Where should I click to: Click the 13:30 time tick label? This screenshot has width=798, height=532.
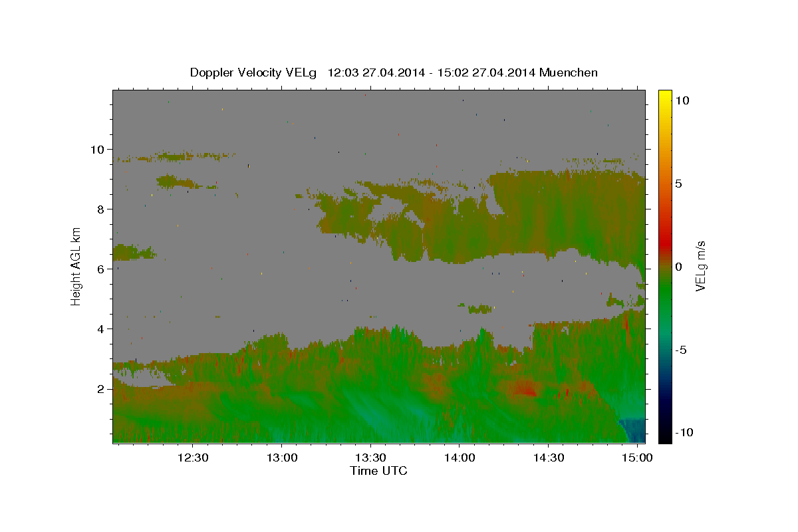tap(370, 458)
